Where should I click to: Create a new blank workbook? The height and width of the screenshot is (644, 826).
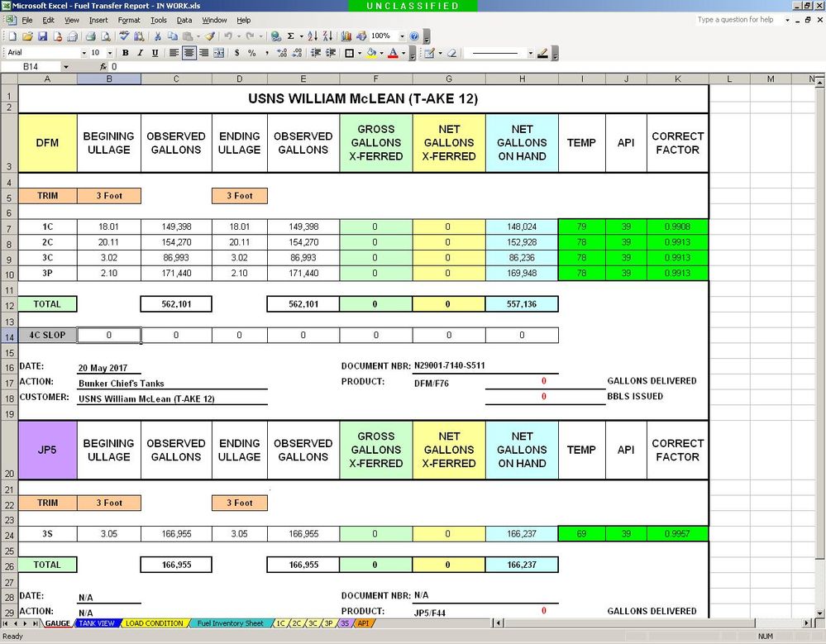tap(12, 36)
